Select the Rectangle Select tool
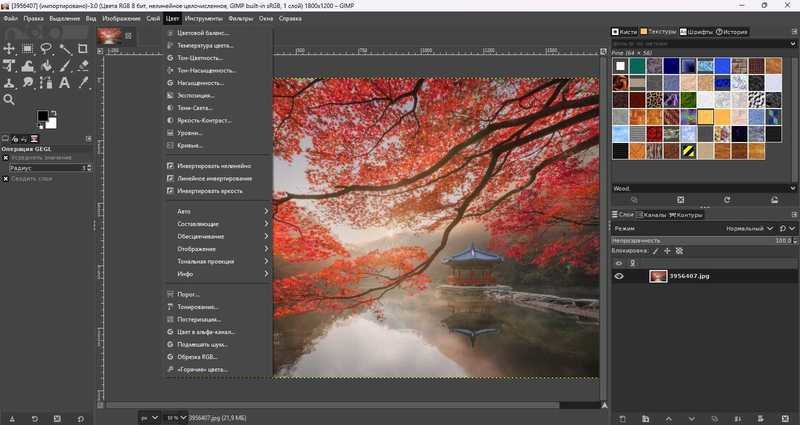This screenshot has height=425, width=800. (x=28, y=47)
